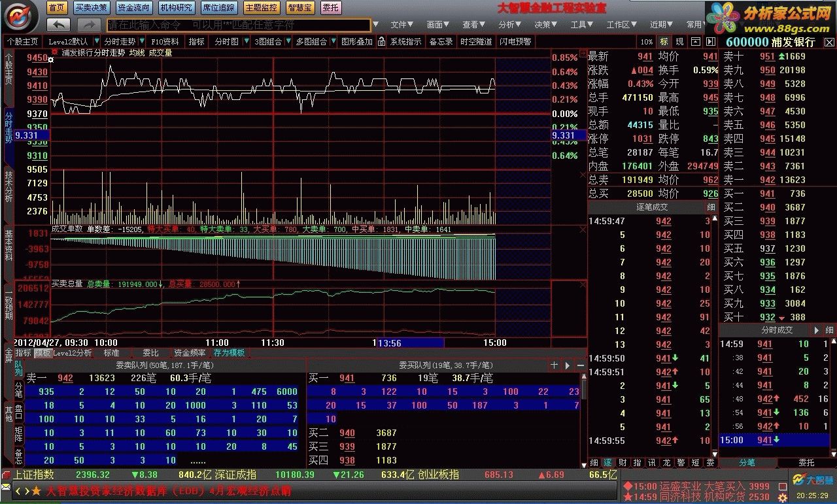
Task: Open the 首页 home button
Action: pyautogui.click(x=58, y=8)
